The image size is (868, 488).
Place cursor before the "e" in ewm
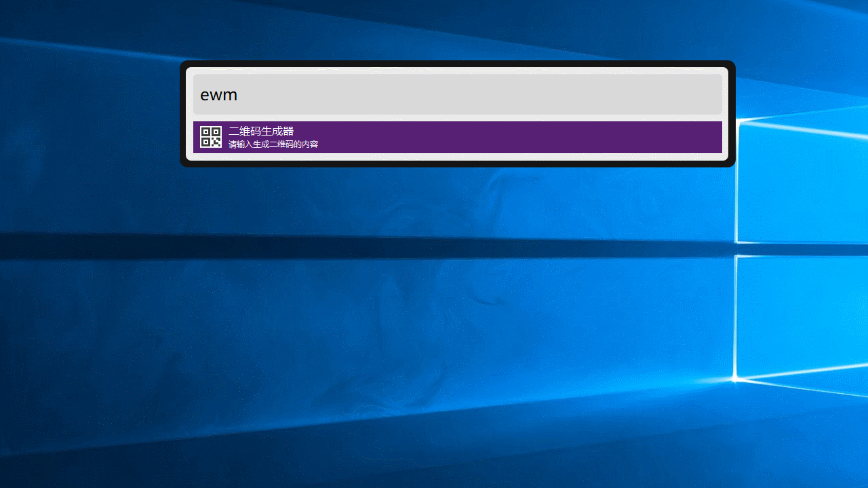(201, 95)
